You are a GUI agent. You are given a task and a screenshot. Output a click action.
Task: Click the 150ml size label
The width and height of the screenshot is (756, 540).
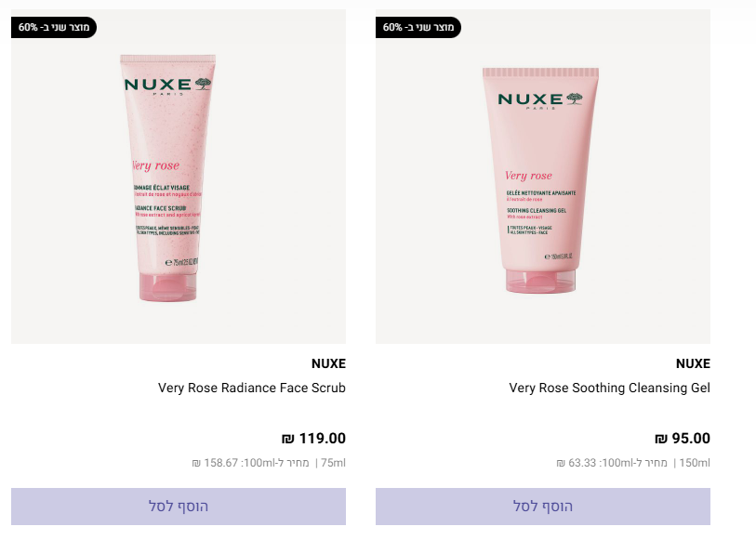click(x=695, y=463)
